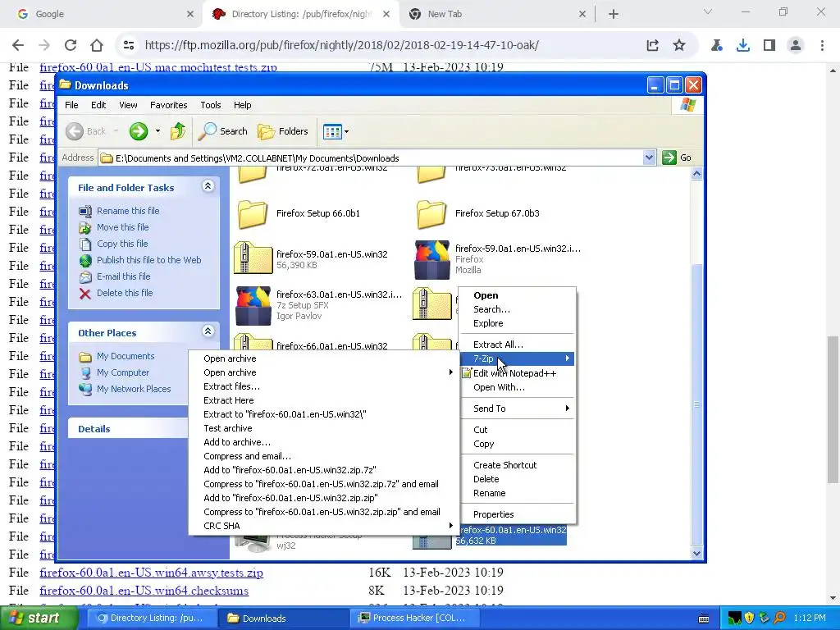Viewport: 840px width, 630px height.
Task: Expand the CRC SHA submenu
Action: point(324,526)
